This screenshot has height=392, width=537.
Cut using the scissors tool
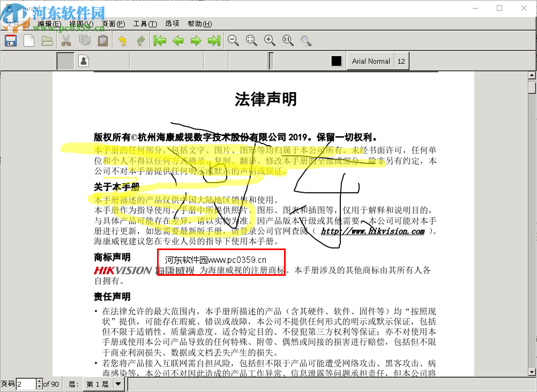65,40
